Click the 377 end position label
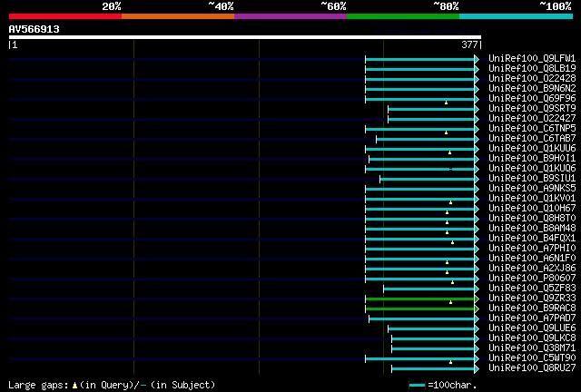The height and width of the screenshot is (392, 581). pyautogui.click(x=469, y=44)
